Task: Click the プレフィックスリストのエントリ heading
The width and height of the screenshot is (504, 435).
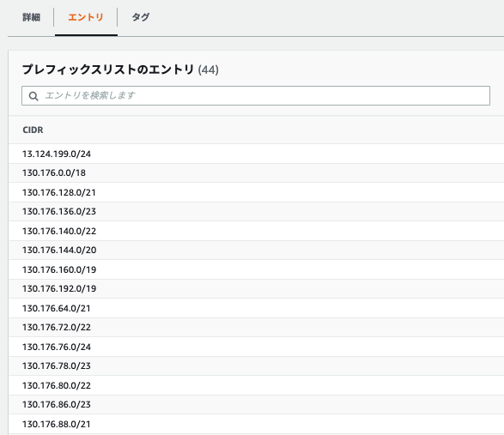Action: coord(108,69)
